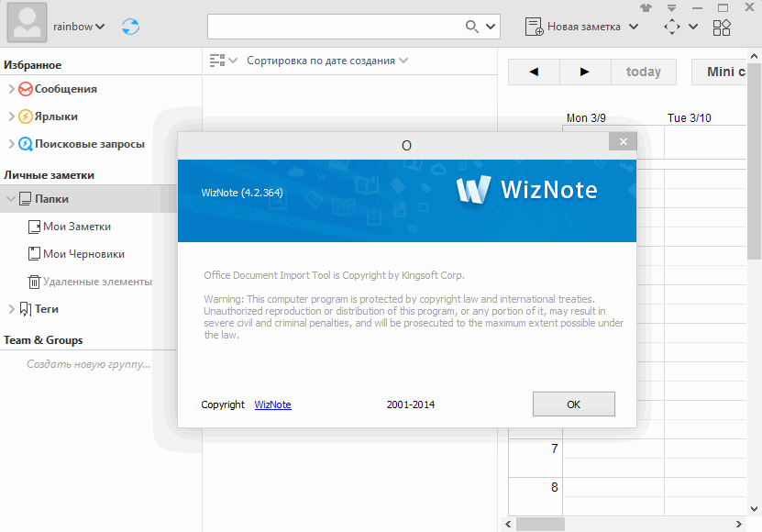Click the horizontal scrollbar left arrow

coord(508,525)
